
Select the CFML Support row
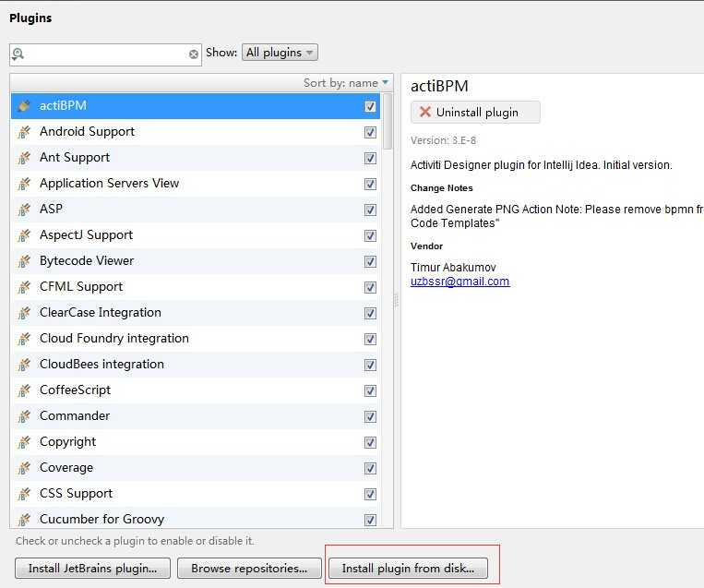196,287
